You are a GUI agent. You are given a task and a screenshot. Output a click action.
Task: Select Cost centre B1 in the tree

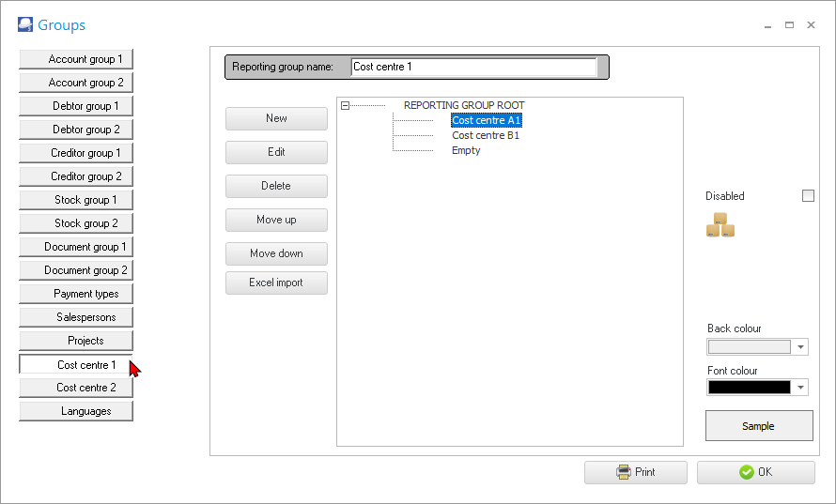(x=485, y=135)
